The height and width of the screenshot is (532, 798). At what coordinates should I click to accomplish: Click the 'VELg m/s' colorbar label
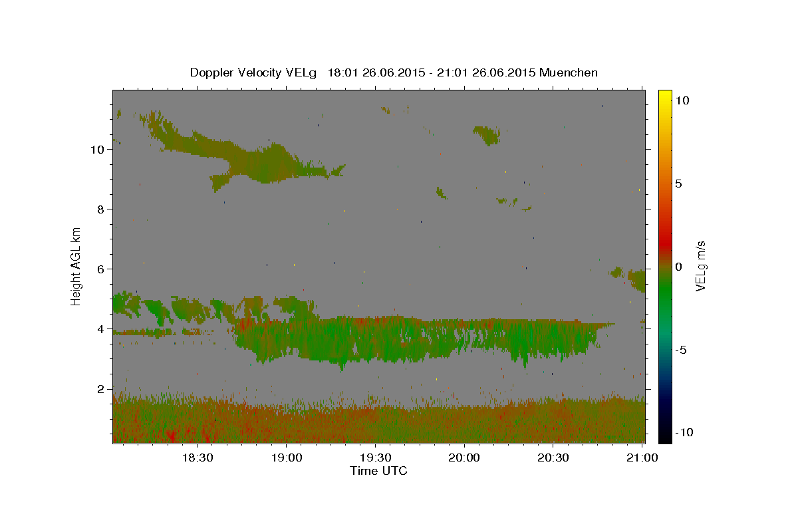pos(700,266)
